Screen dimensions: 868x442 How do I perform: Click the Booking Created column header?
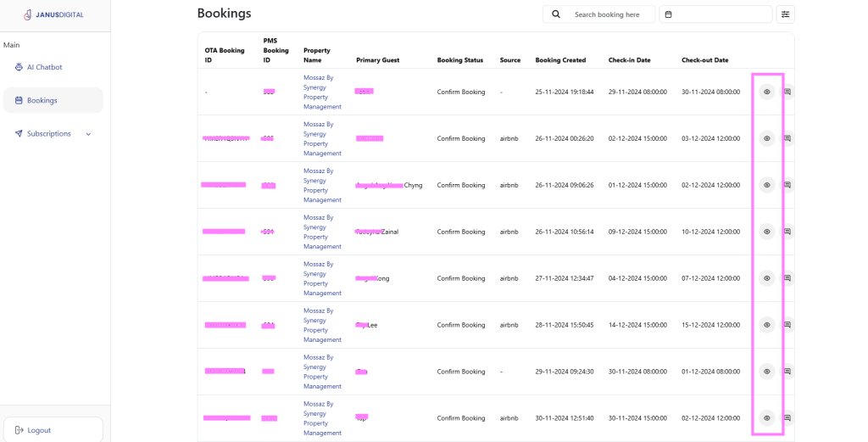point(560,60)
